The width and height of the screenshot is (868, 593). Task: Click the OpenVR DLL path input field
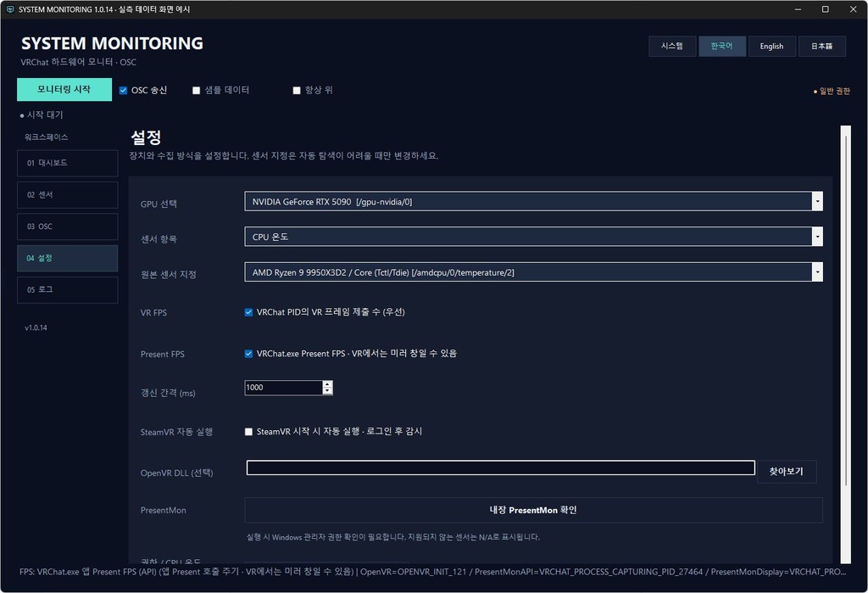(x=500, y=467)
